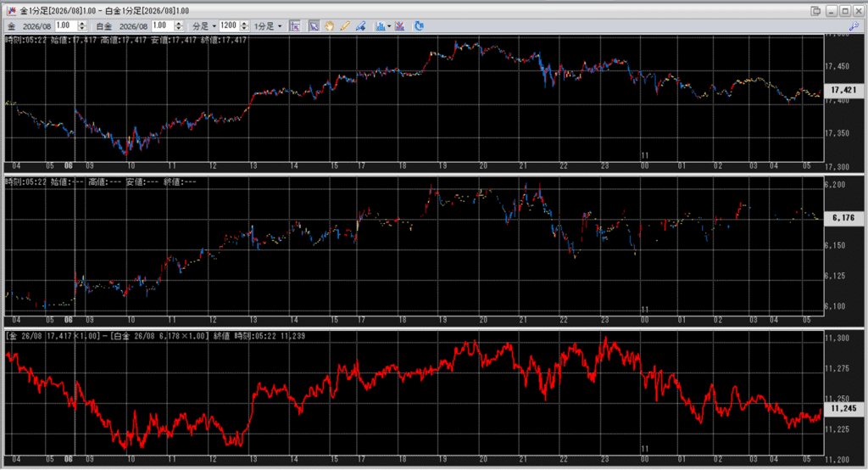
Task: Expand the indicator icon dropdown arrow
Action: pos(389,26)
